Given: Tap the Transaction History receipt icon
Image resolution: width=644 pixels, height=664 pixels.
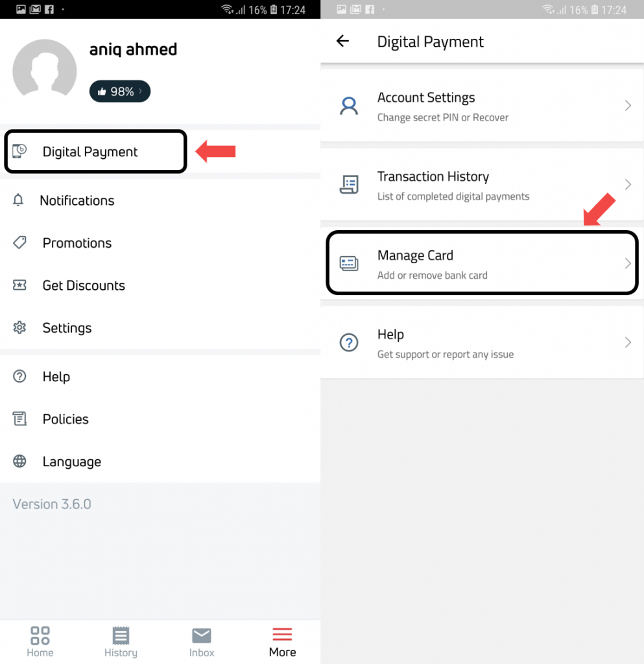Looking at the screenshot, I should pos(349,184).
